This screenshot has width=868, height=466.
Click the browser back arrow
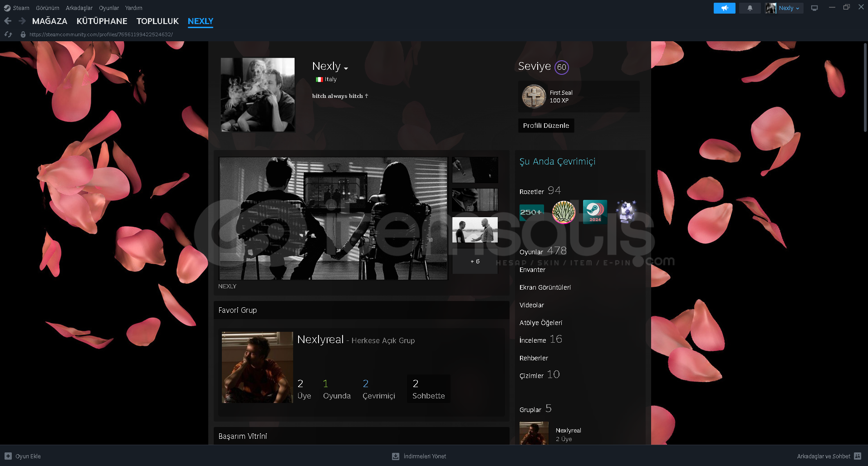[8, 21]
